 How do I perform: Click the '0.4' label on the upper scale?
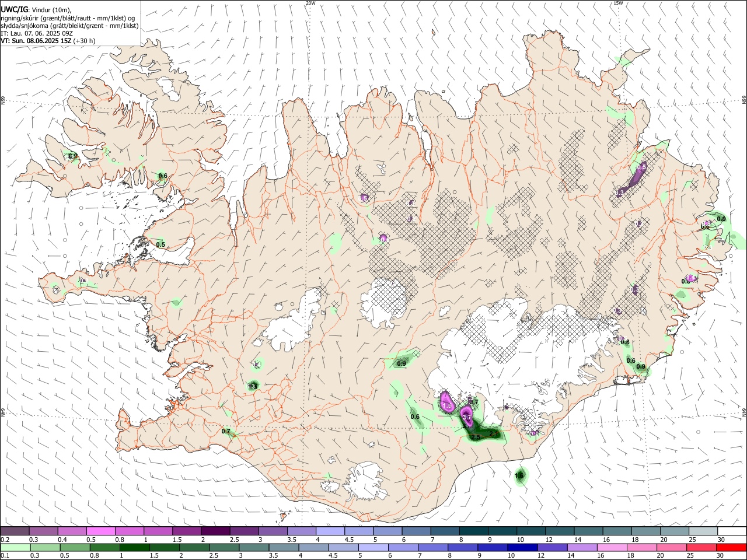62,540
